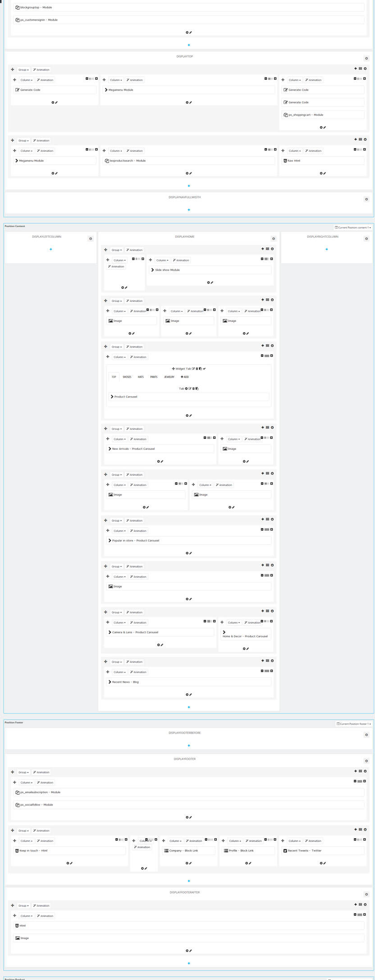Image resolution: width=375 pixels, height=980 pixels.
Task: Open Current Position content dropdown
Action: click(353, 228)
